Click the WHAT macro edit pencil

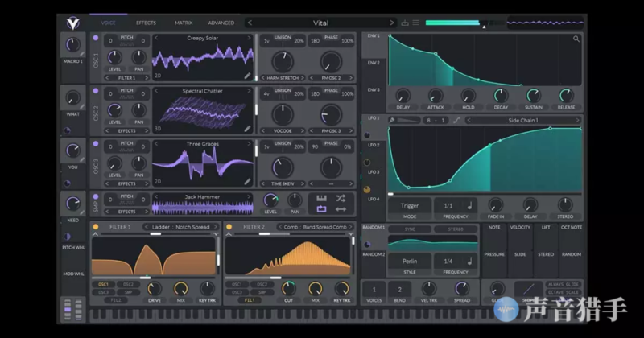82,107
